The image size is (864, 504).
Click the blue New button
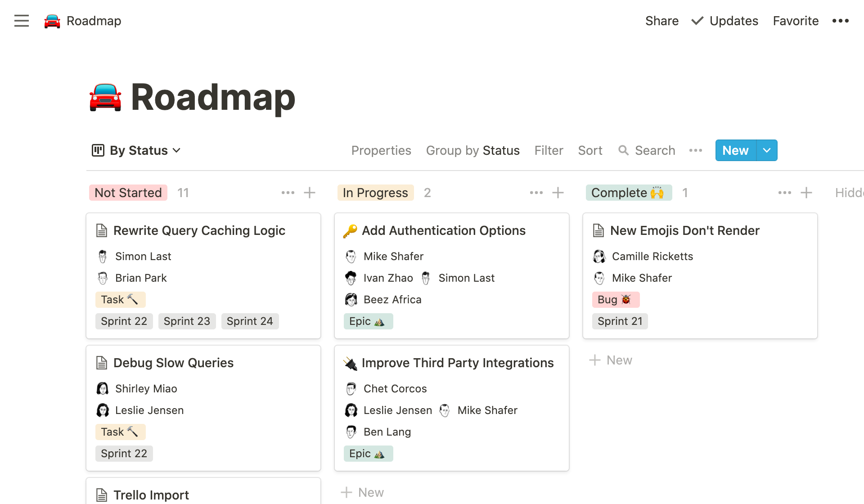[735, 150]
